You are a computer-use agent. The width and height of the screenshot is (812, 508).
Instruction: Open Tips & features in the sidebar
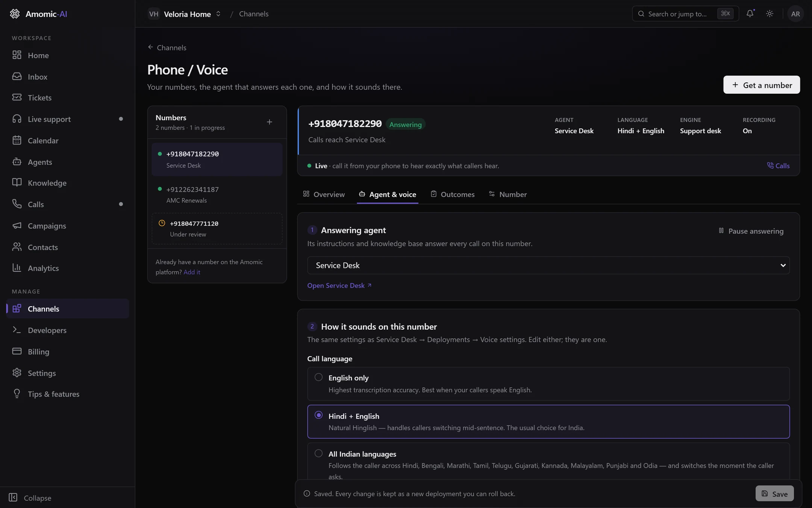coord(68,394)
